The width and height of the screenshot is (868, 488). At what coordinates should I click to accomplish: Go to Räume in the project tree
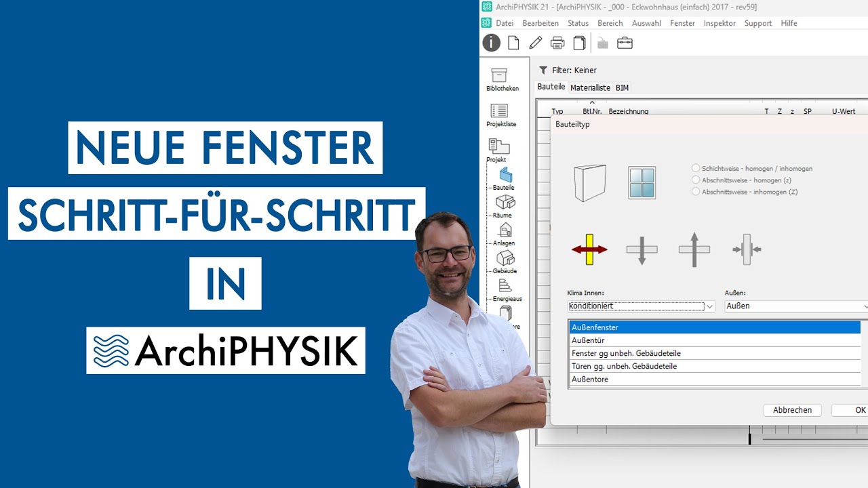(x=504, y=207)
